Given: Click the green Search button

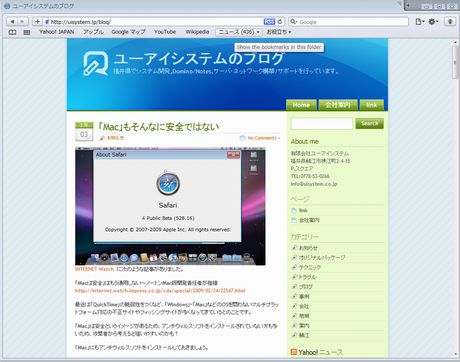Looking at the screenshot, I should (369, 123).
